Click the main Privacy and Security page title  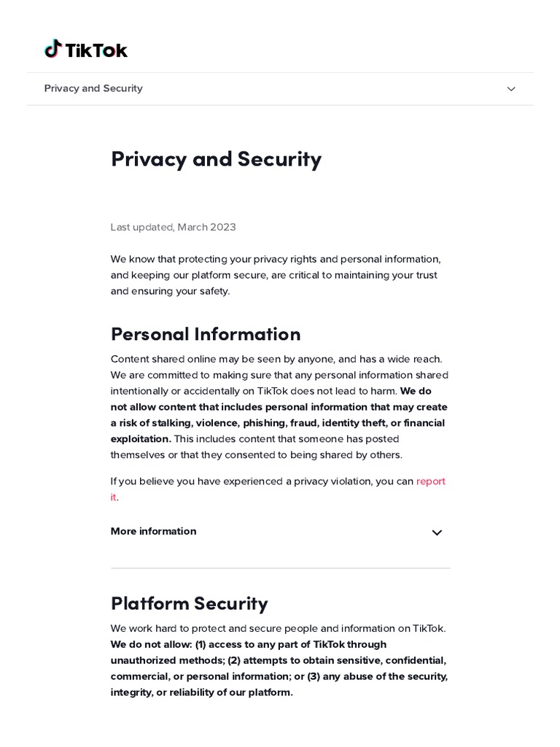[216, 159]
